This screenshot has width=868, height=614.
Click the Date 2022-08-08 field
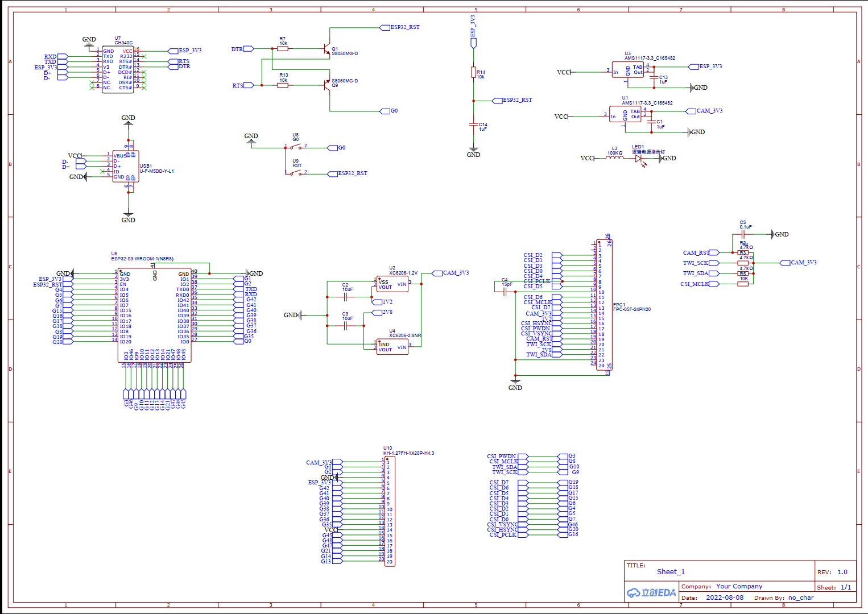(725, 598)
